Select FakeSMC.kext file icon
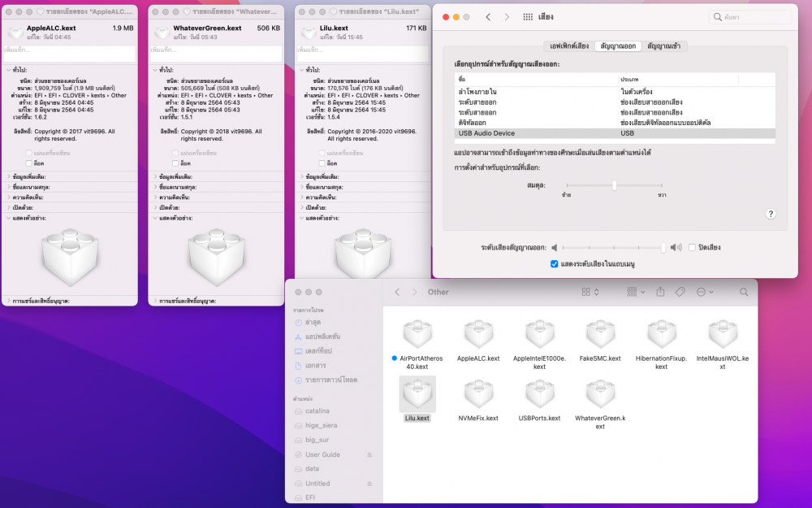The width and height of the screenshot is (812, 508). 600,334
